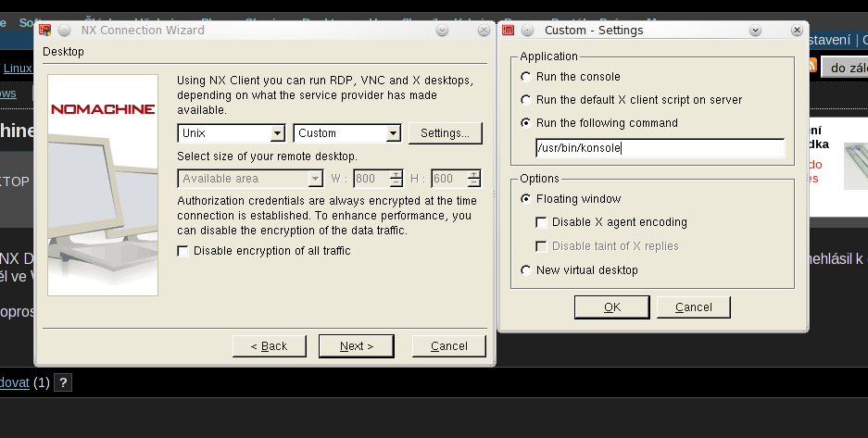
Task: Click the width field showing 800
Action: [371, 179]
